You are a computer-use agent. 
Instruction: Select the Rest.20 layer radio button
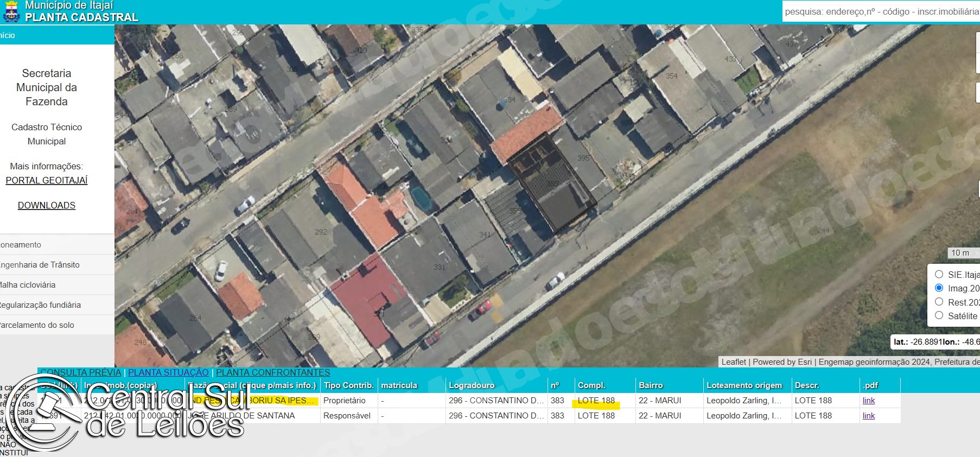[939, 302]
